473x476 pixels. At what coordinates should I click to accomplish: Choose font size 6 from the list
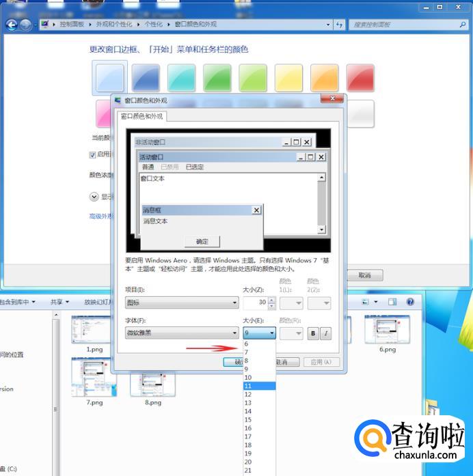tap(259, 344)
